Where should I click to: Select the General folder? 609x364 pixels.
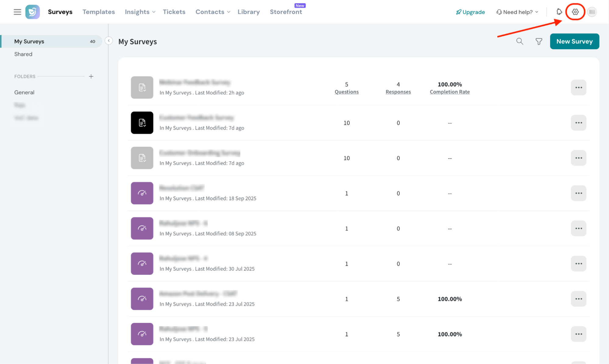[x=24, y=92]
